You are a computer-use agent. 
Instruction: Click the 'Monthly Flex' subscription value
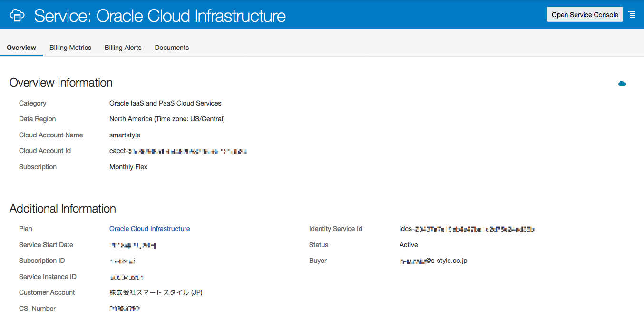click(x=128, y=167)
